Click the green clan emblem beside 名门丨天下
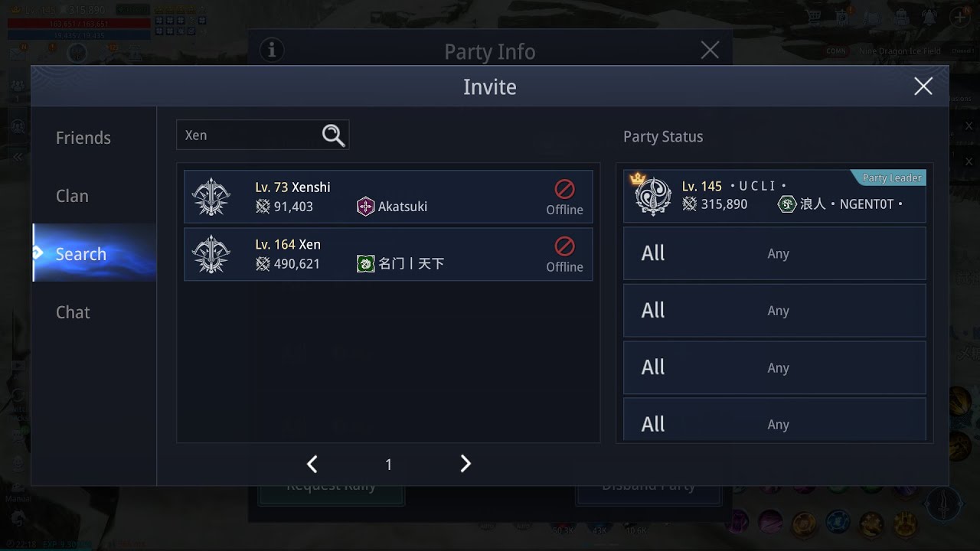This screenshot has width=980, height=551. pyautogui.click(x=365, y=264)
